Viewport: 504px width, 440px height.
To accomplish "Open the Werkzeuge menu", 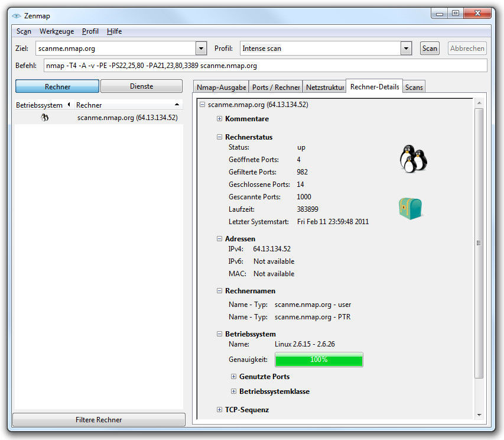I will tap(57, 31).
